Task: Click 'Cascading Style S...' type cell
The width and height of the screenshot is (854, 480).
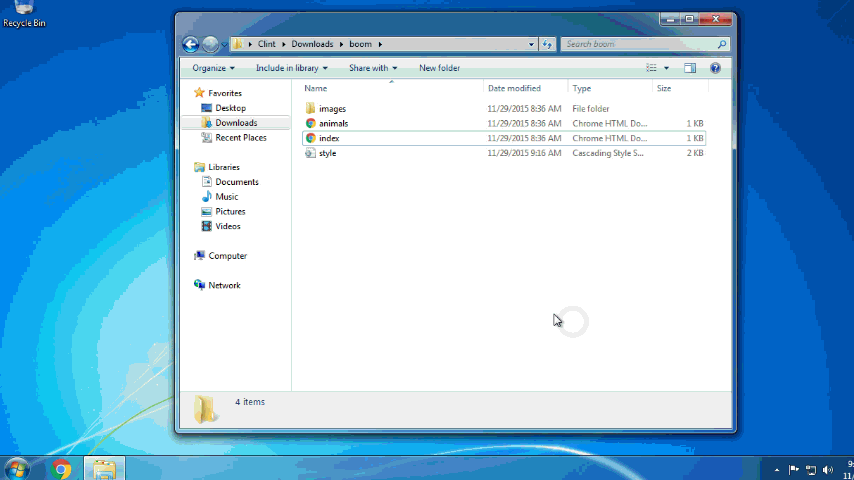Action: pos(608,153)
